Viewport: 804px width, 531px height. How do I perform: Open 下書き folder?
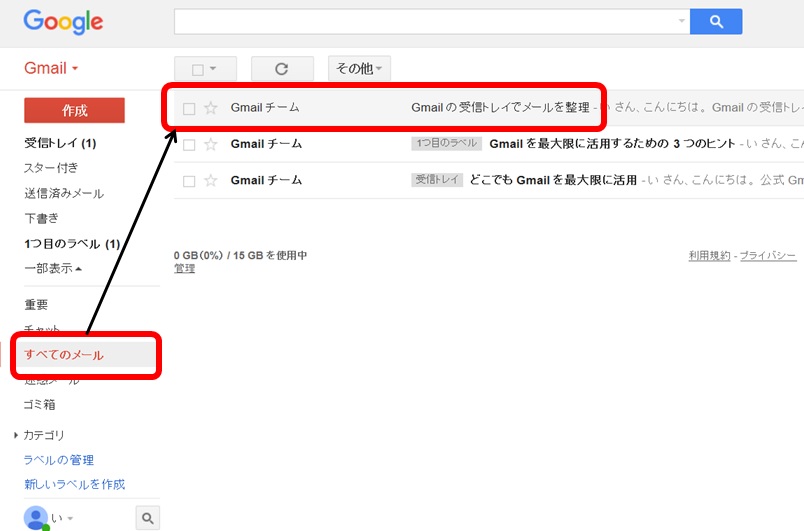click(x=41, y=218)
